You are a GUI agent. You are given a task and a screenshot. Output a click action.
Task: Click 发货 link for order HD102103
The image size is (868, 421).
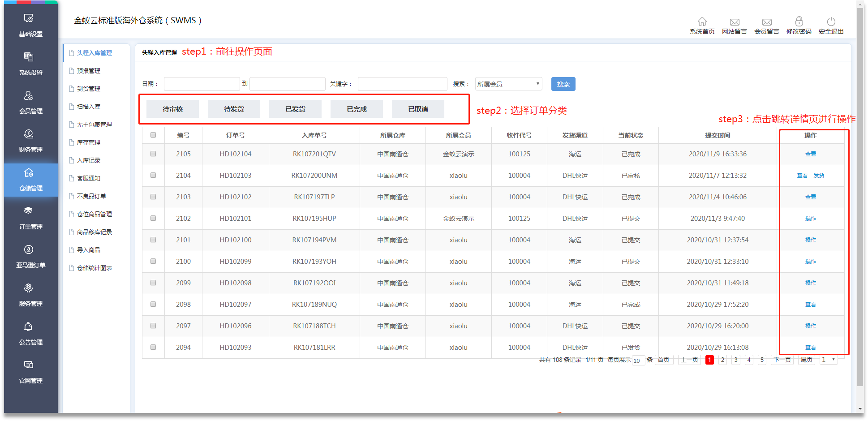pyautogui.click(x=819, y=176)
